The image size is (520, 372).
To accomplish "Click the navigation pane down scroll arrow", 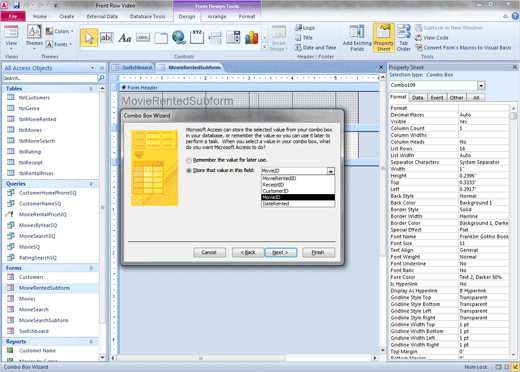I will tap(102, 357).
